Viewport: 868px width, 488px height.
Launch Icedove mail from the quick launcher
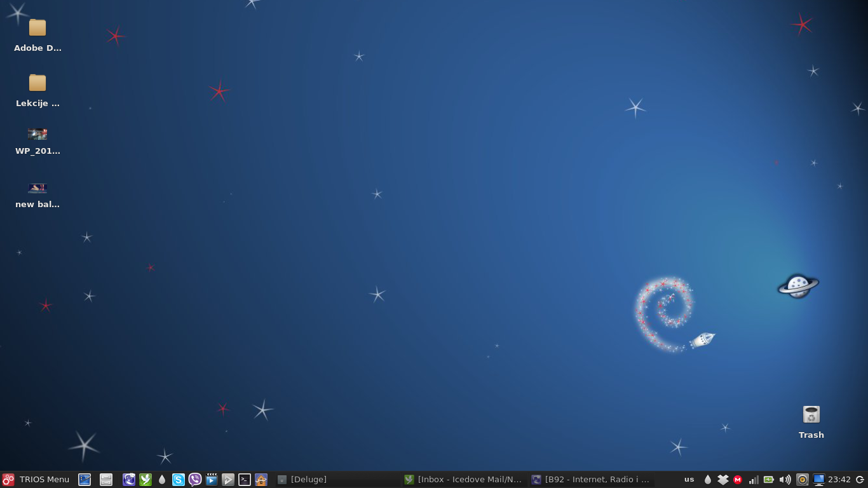(x=146, y=480)
